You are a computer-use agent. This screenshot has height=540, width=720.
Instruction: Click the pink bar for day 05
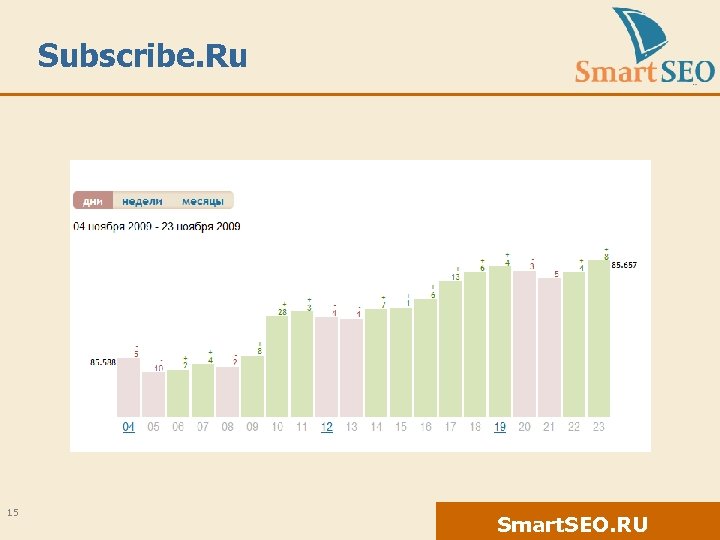(153, 394)
